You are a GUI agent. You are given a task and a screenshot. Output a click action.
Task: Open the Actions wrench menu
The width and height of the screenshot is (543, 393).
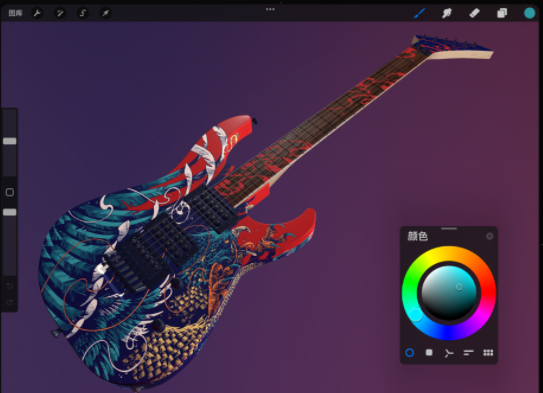[37, 13]
